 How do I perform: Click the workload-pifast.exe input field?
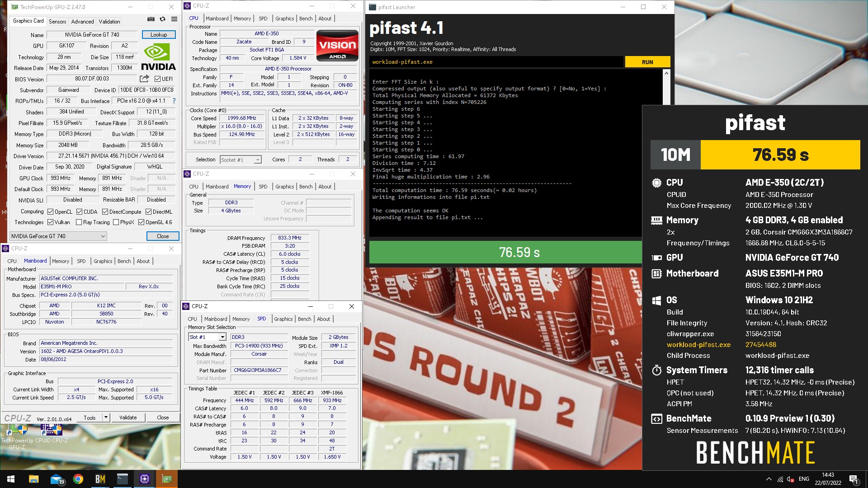tap(496, 62)
